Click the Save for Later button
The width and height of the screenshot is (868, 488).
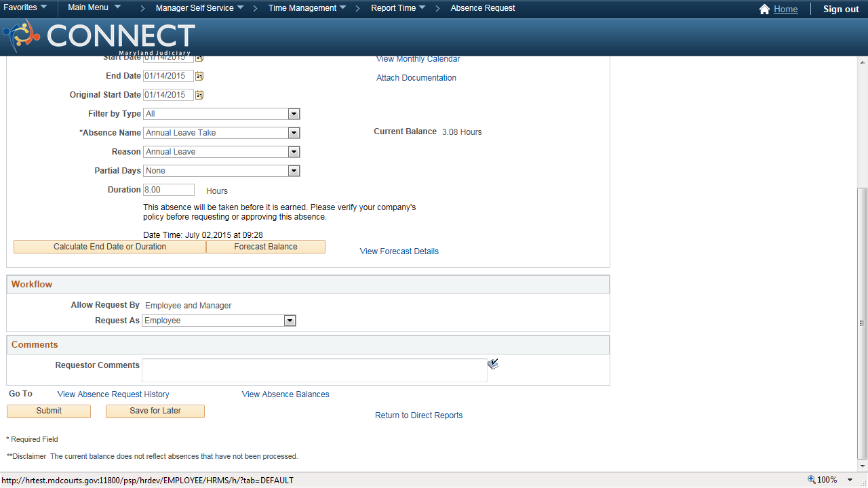point(155,411)
